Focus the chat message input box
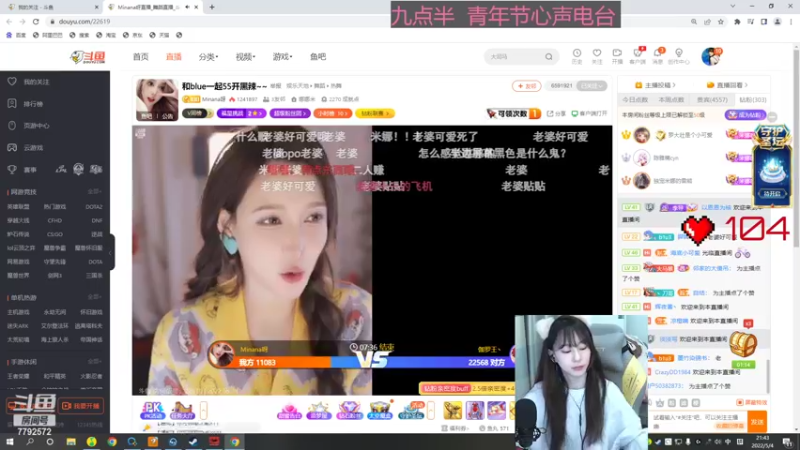This screenshot has height=450, width=800. tap(698, 421)
